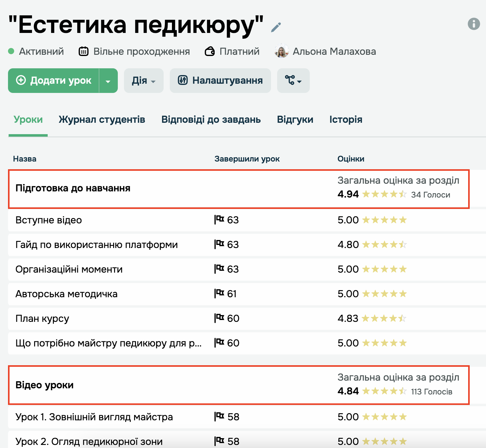Select the Організаційні моменти lesson row
This screenshot has width=486, height=448.
click(69, 269)
